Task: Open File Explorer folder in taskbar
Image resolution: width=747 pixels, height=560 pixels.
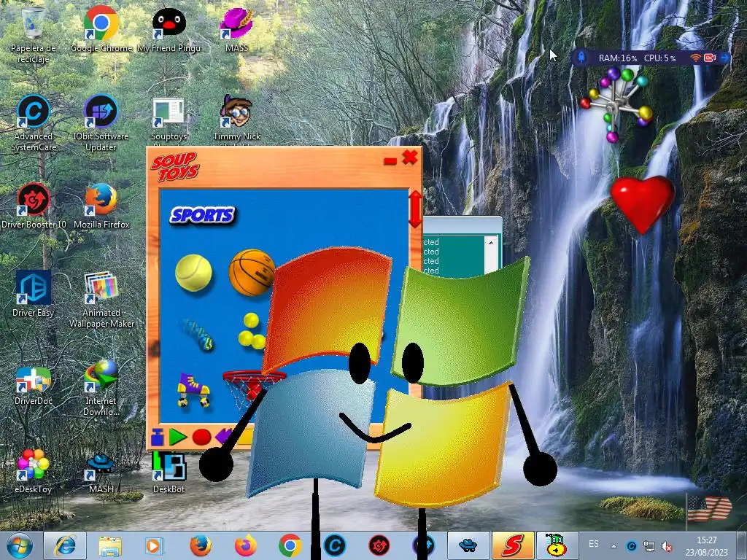Action: click(x=110, y=545)
